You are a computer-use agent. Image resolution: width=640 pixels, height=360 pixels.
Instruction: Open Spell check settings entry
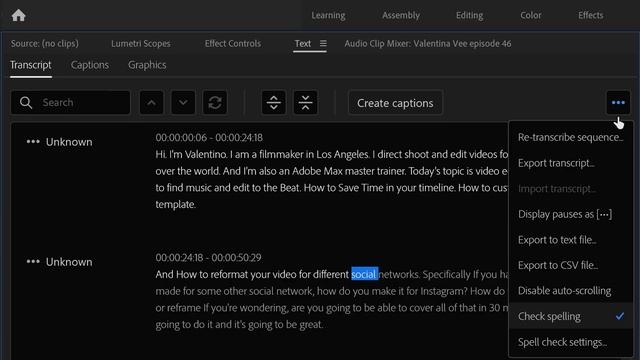[x=571, y=342]
